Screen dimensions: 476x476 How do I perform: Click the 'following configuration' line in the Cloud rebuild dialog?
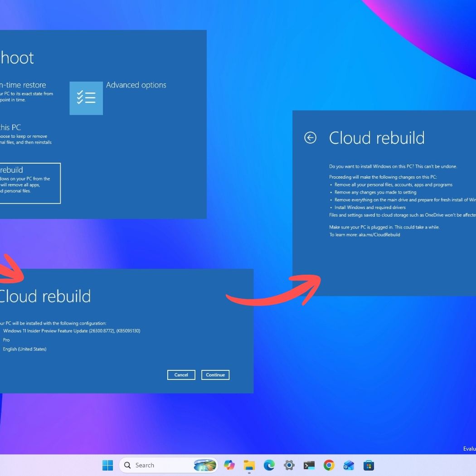(x=53, y=323)
